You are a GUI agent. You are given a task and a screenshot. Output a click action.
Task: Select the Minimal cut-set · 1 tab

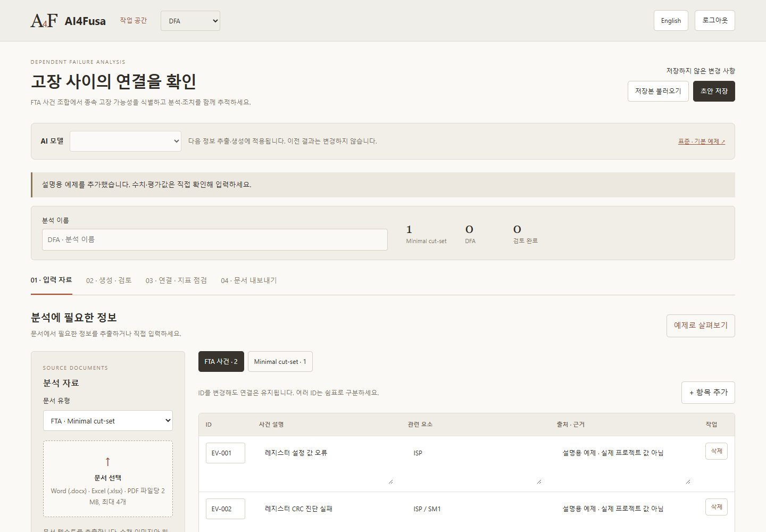(280, 362)
